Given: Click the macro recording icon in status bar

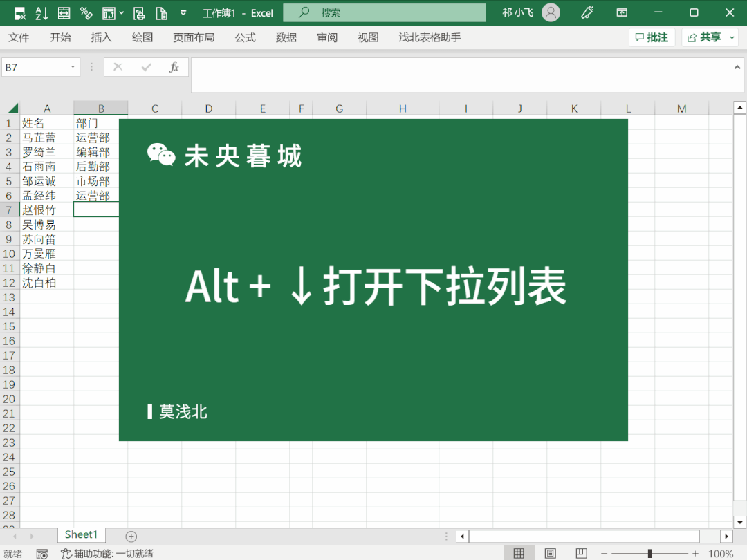Looking at the screenshot, I should click(41, 554).
